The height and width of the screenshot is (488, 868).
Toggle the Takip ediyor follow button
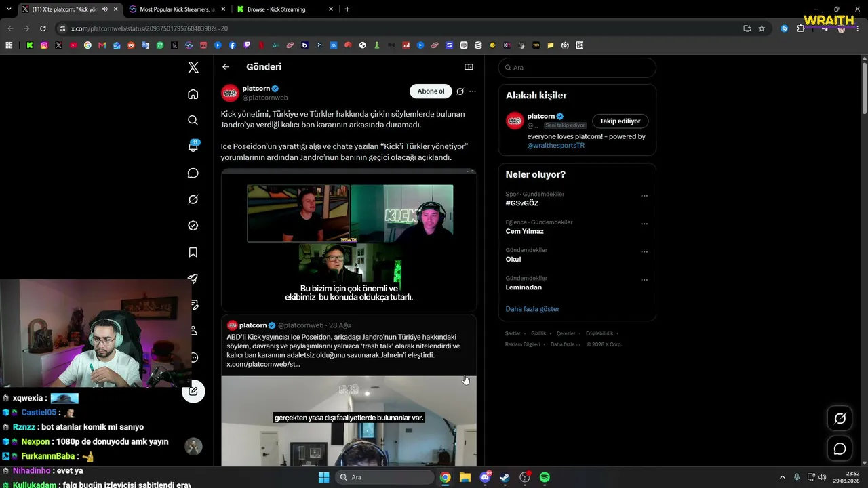620,121
